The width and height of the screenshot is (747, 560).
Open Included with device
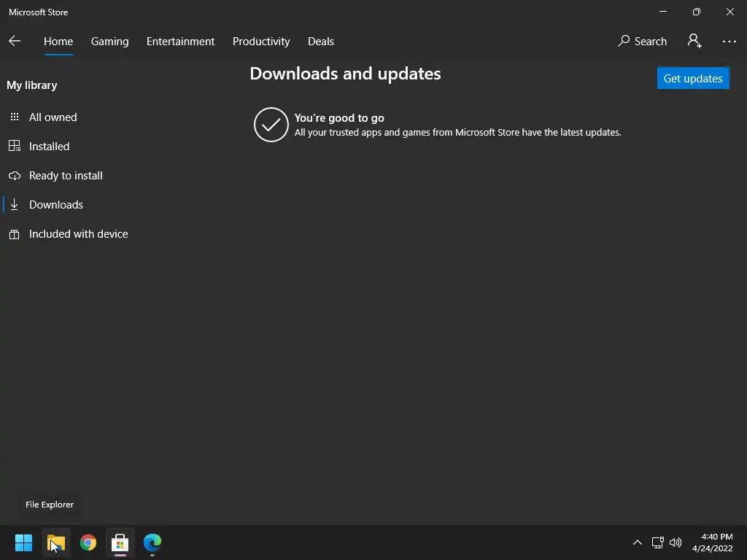click(x=79, y=234)
